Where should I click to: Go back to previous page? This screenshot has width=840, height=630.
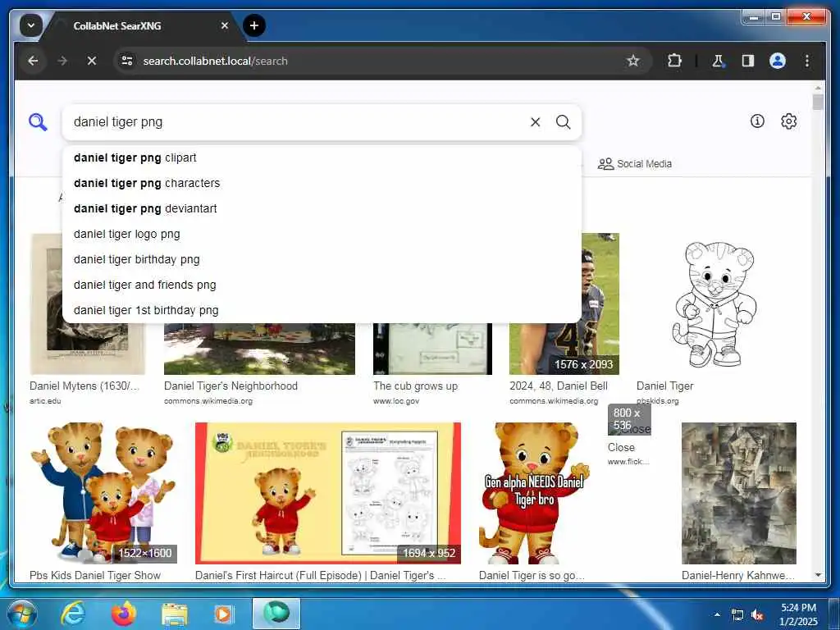tap(33, 61)
